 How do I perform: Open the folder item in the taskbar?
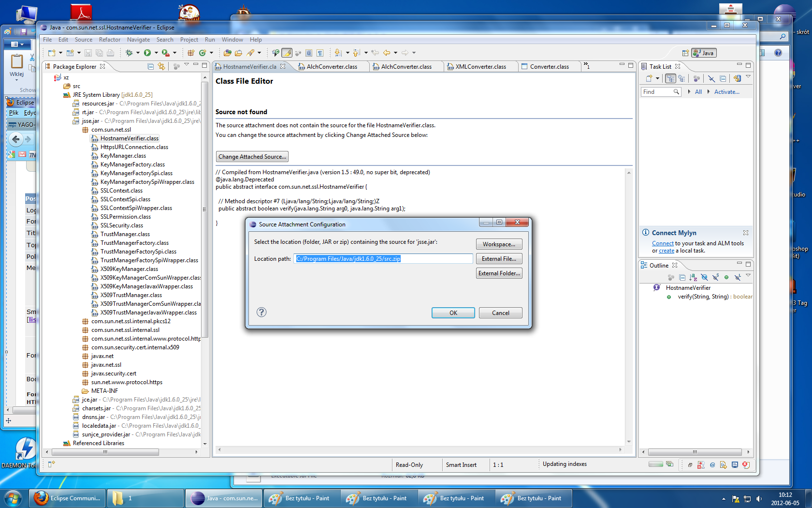[x=145, y=498]
